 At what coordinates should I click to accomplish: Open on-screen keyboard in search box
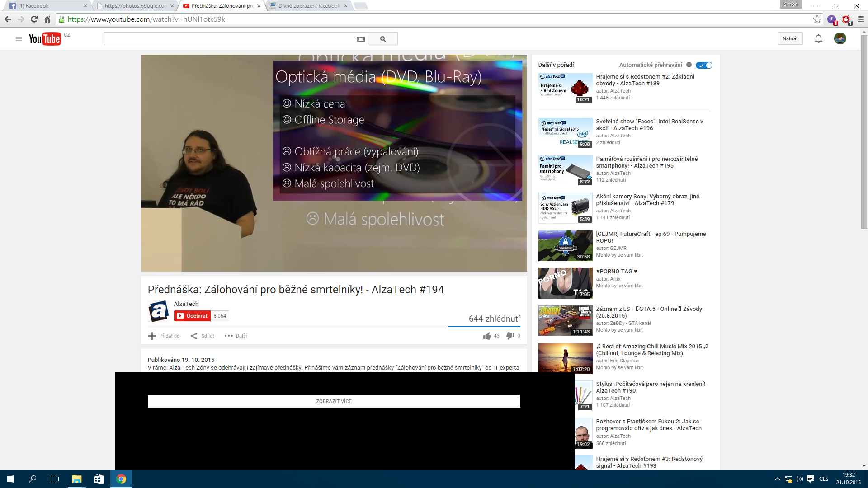(361, 39)
